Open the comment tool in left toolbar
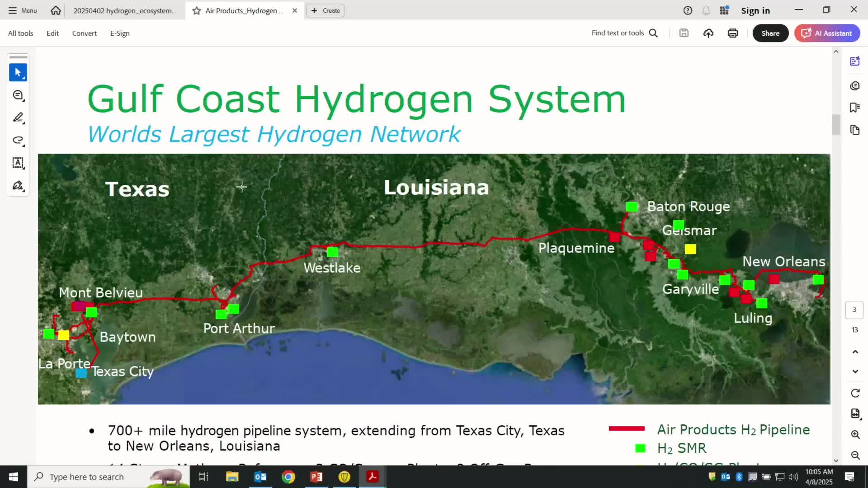The height and width of the screenshot is (488, 868). pyautogui.click(x=18, y=95)
